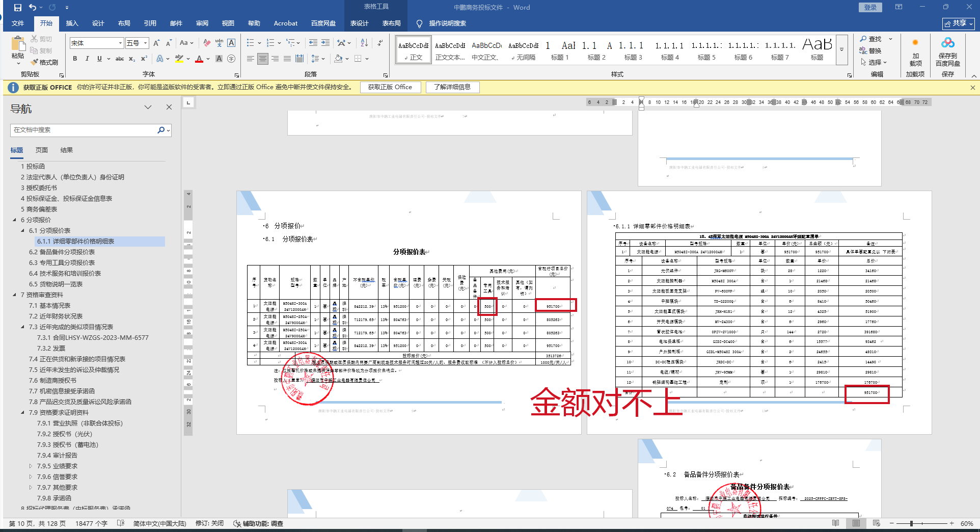Switch to the 审阅 (Review) ribbon tab
The height and width of the screenshot is (532, 980).
(202, 23)
